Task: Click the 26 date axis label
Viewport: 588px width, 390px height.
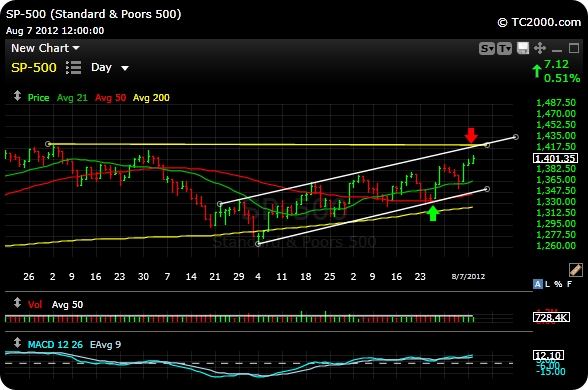Action: (x=29, y=277)
